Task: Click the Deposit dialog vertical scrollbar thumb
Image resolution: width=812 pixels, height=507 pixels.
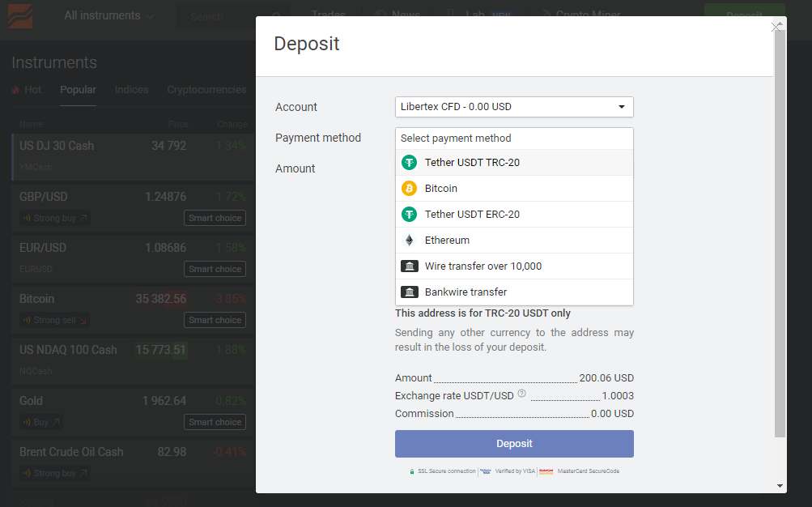Action: point(780,233)
